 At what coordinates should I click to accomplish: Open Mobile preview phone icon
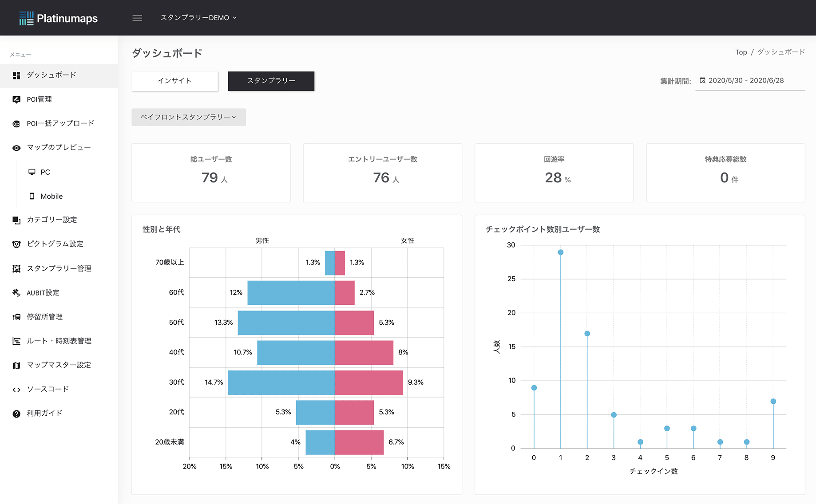coord(32,196)
